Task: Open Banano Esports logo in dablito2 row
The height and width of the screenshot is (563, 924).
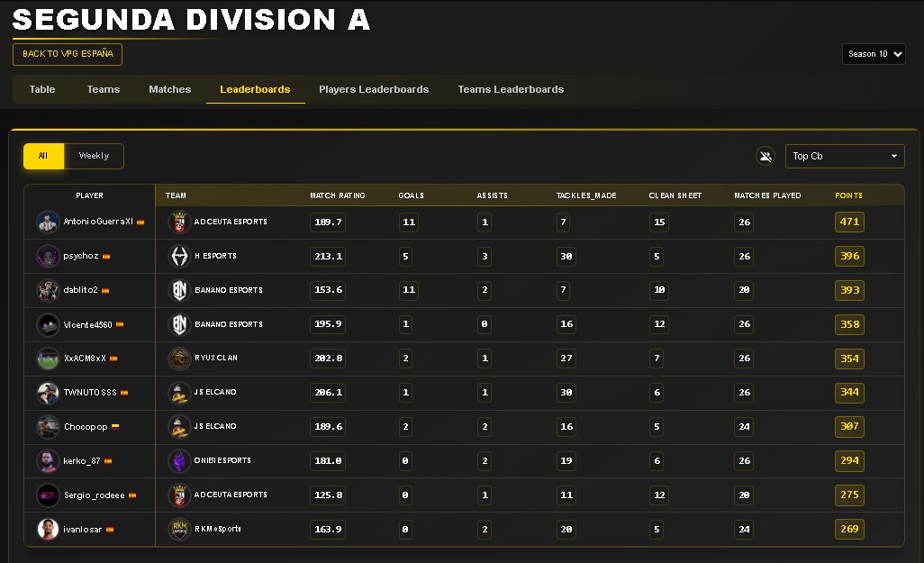Action: point(179,290)
